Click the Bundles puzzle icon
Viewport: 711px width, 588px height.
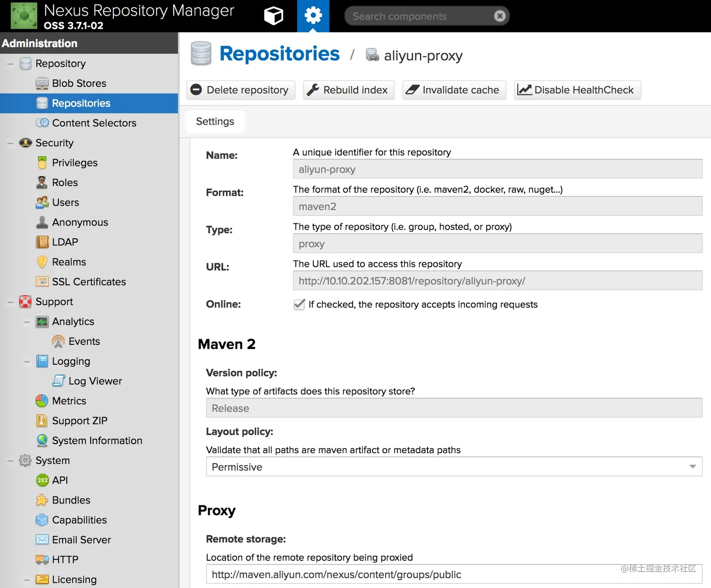[x=42, y=500]
